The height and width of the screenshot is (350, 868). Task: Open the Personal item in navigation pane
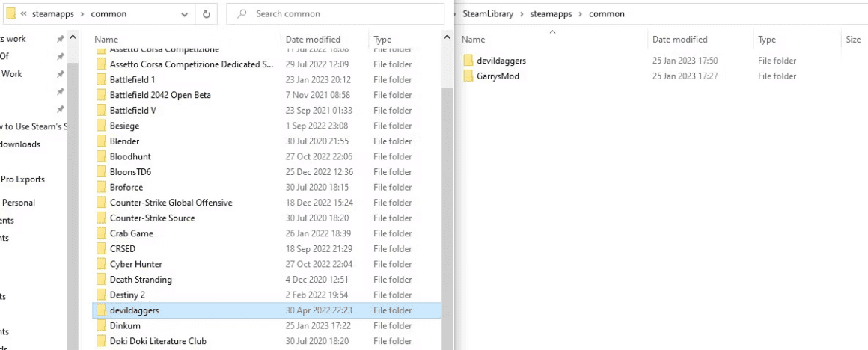18,203
